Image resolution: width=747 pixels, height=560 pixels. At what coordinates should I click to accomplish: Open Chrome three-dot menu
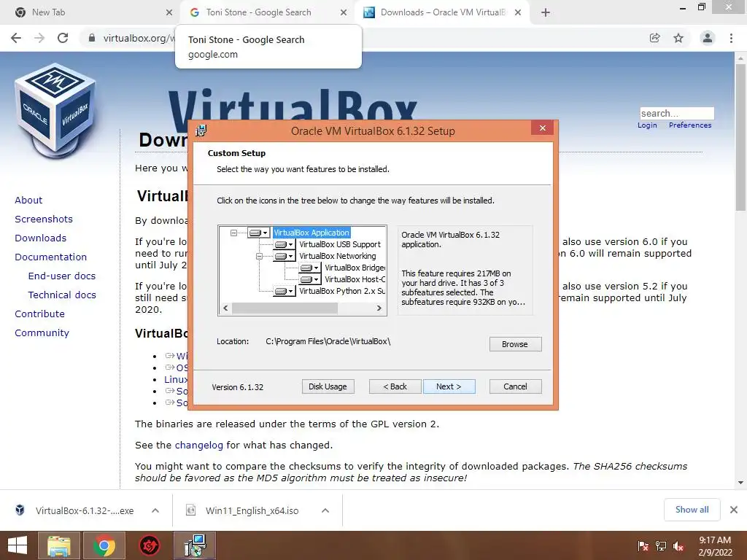tap(731, 38)
